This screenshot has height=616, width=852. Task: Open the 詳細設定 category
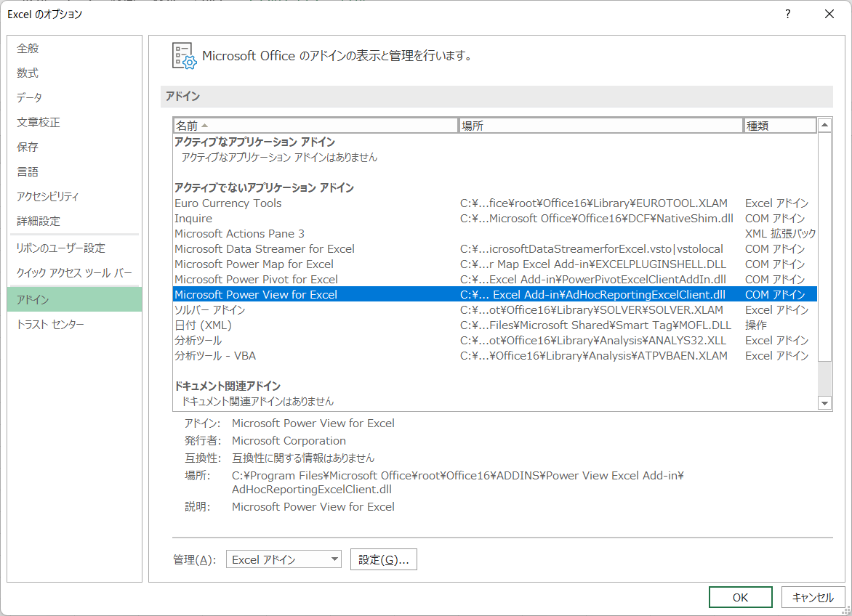[x=74, y=221]
